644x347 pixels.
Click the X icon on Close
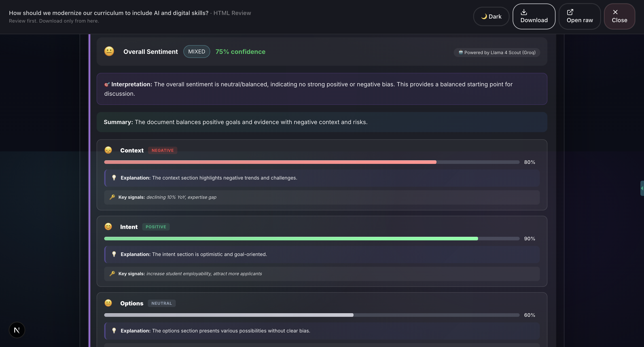coord(615,12)
